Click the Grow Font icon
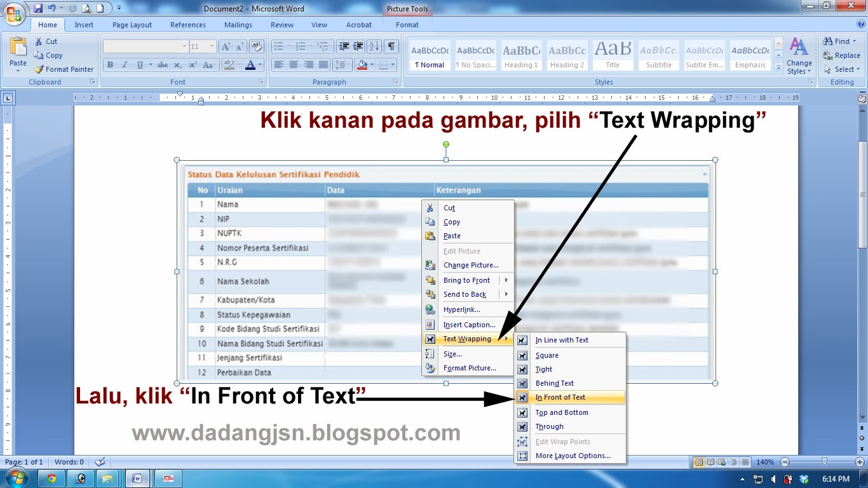 (x=226, y=46)
